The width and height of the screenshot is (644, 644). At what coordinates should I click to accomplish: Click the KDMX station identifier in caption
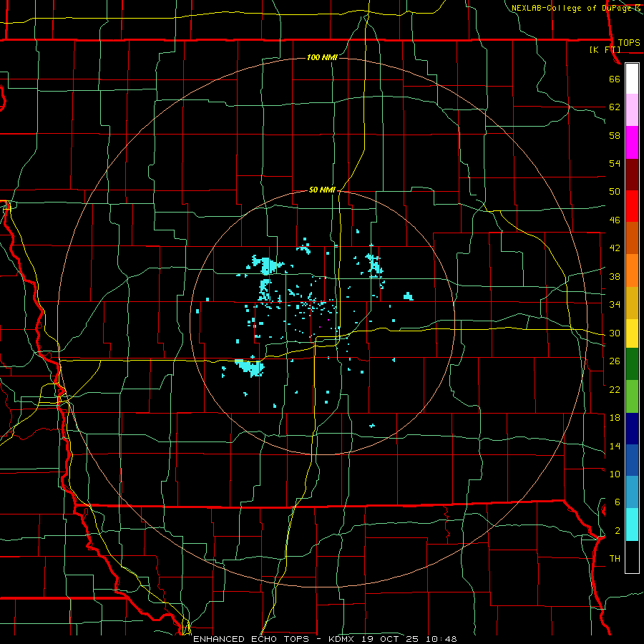point(341,639)
